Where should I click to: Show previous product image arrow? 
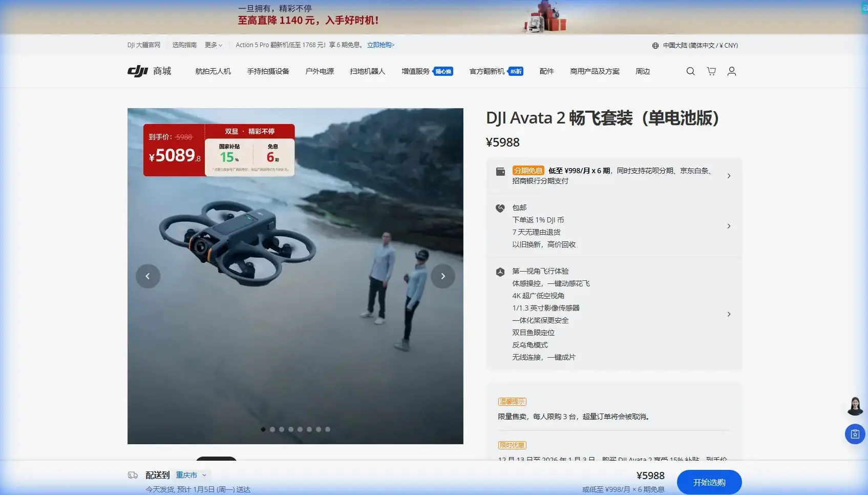click(x=148, y=276)
